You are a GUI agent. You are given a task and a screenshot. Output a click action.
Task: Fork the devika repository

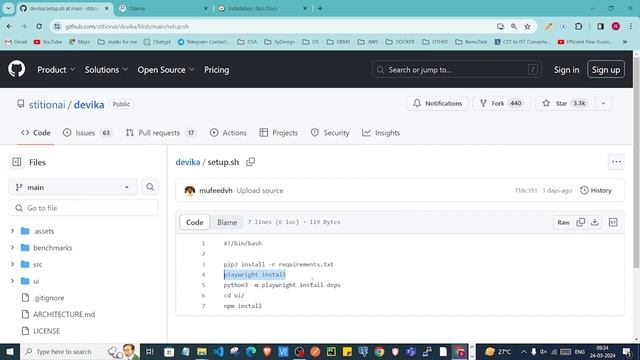coord(501,103)
